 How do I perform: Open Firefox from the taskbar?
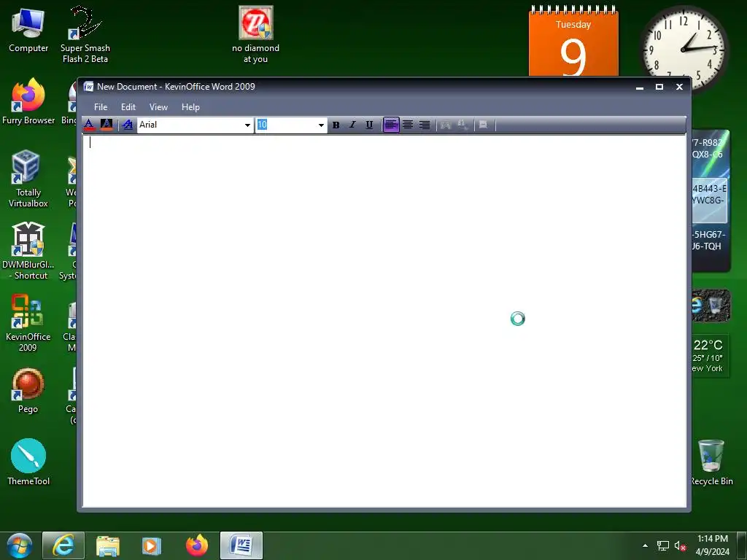click(197, 545)
